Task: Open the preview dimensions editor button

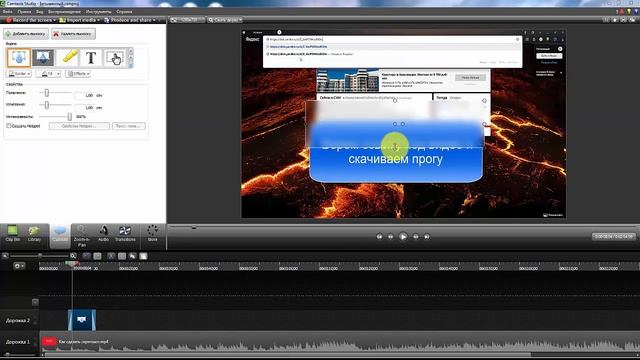Action: 187,20
